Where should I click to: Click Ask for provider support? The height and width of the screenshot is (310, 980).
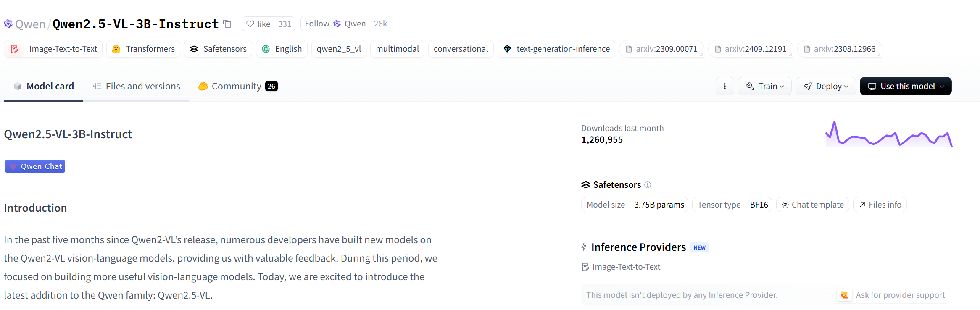tap(892, 295)
